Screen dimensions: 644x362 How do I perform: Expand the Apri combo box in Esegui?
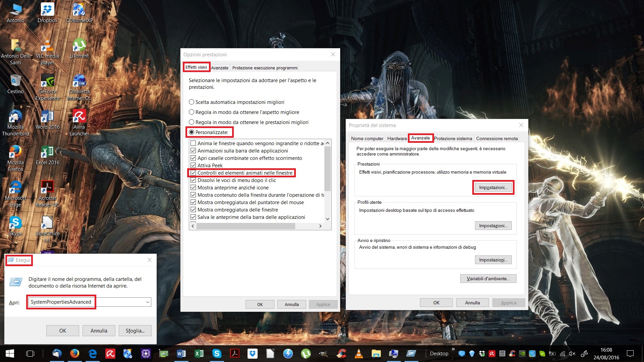tap(148, 302)
